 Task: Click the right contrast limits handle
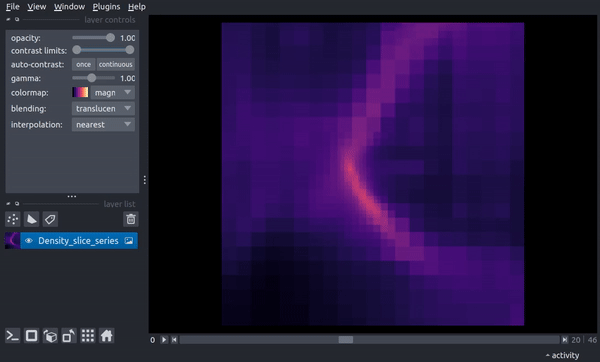pos(130,50)
